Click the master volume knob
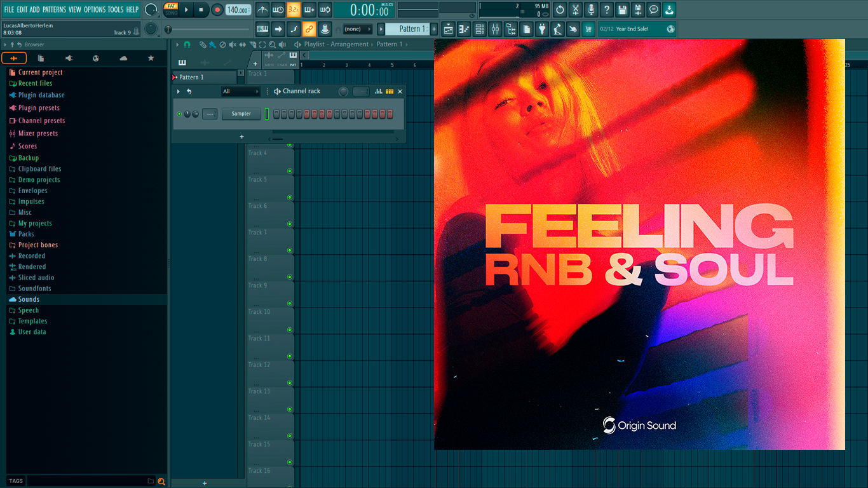The image size is (868, 488). point(151,10)
